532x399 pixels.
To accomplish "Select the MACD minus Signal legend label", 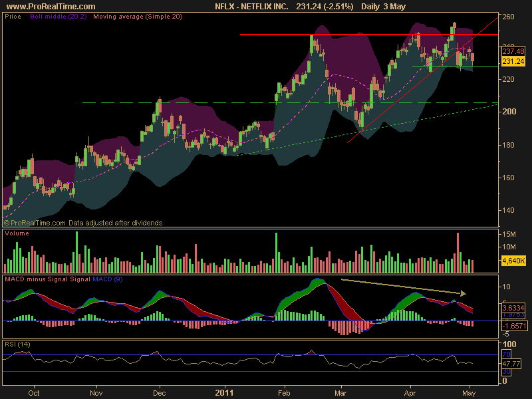I will (37, 279).
